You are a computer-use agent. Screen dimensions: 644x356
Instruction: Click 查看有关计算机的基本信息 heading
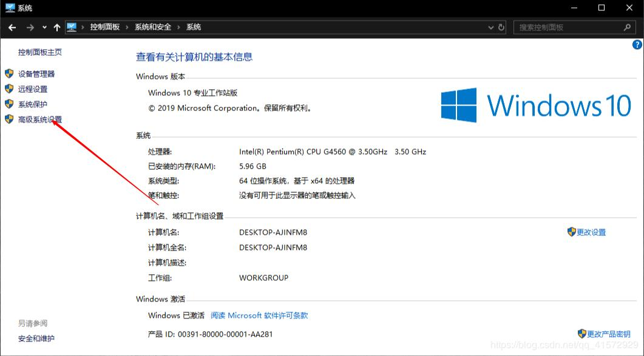point(194,57)
